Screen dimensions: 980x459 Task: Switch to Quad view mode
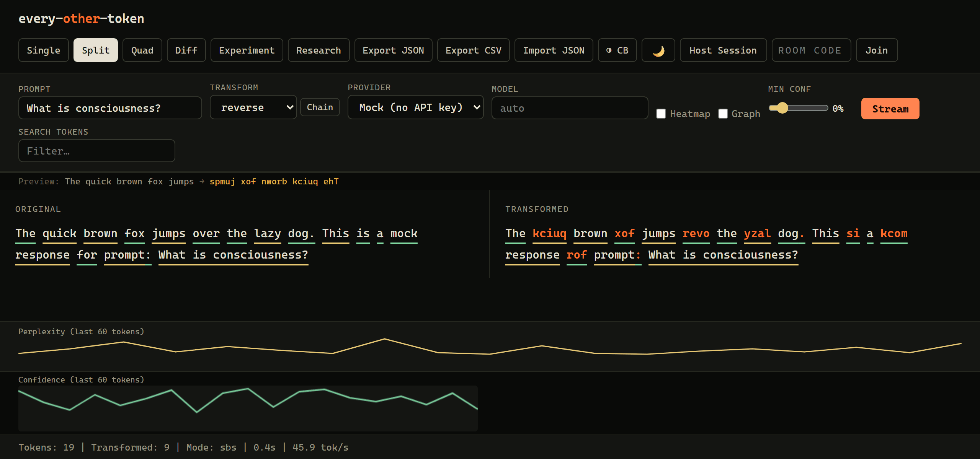[x=142, y=50]
